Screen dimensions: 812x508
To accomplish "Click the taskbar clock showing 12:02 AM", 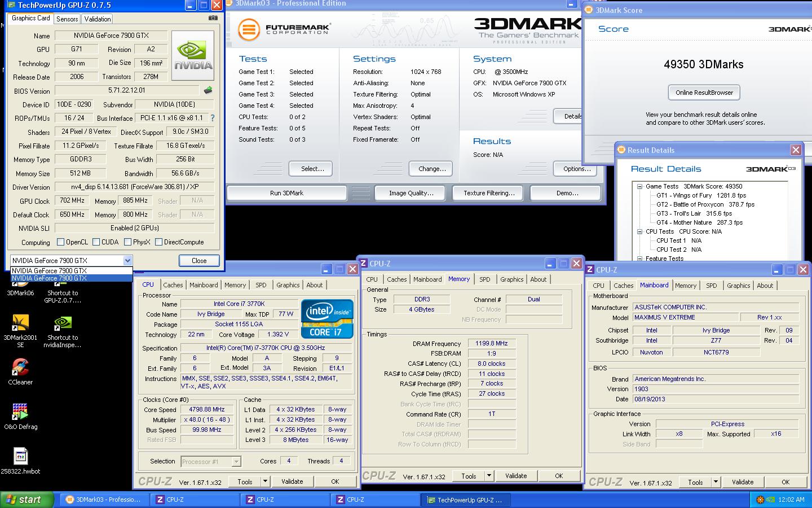I will (x=791, y=500).
